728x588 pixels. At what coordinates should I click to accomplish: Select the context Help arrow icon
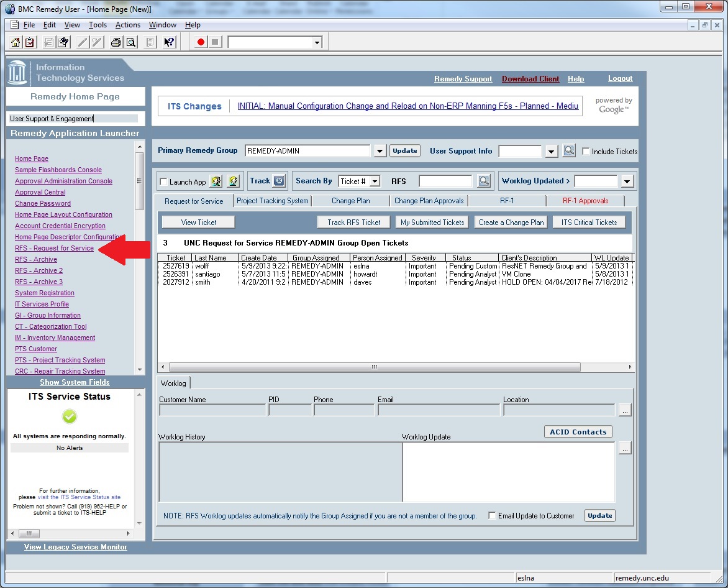pos(168,42)
